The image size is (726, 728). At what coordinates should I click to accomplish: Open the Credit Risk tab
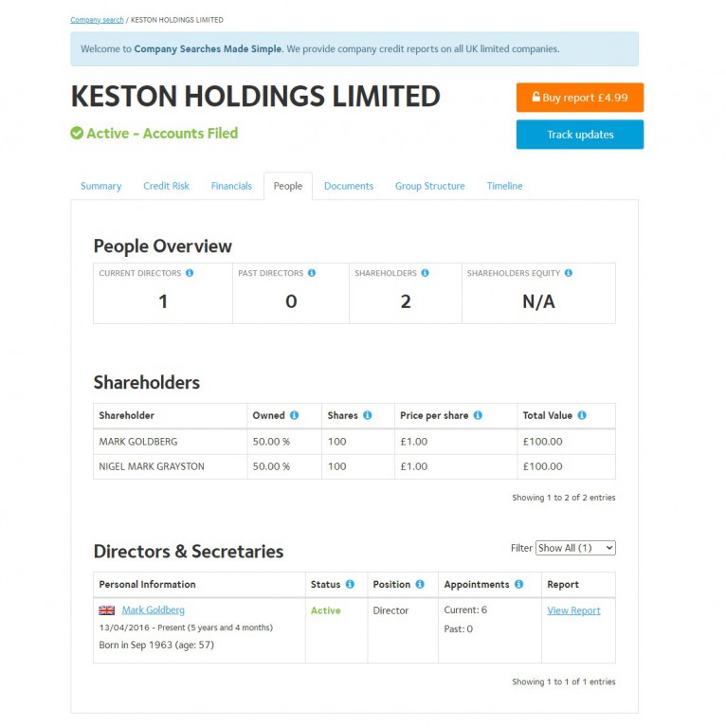click(166, 186)
